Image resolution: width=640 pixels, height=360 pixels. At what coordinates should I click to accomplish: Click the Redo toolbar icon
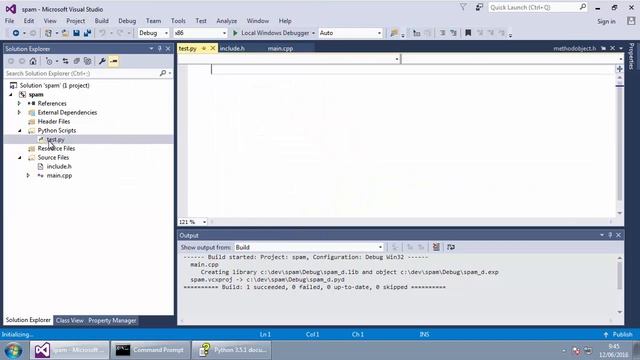click(120, 33)
